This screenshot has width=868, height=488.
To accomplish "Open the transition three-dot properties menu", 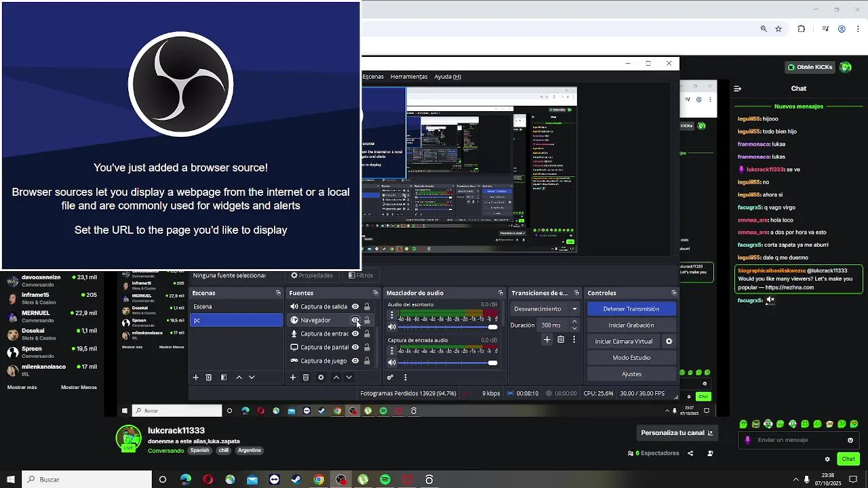I will pos(574,340).
